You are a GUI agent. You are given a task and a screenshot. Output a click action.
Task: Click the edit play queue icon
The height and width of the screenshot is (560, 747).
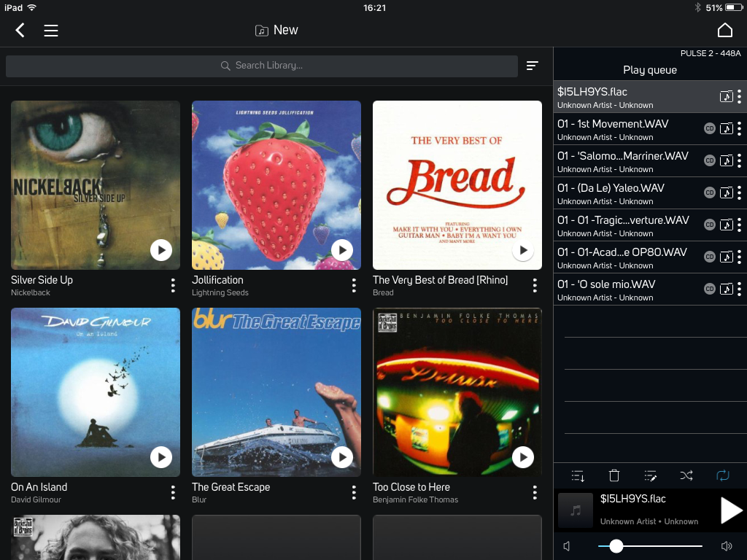click(650, 475)
